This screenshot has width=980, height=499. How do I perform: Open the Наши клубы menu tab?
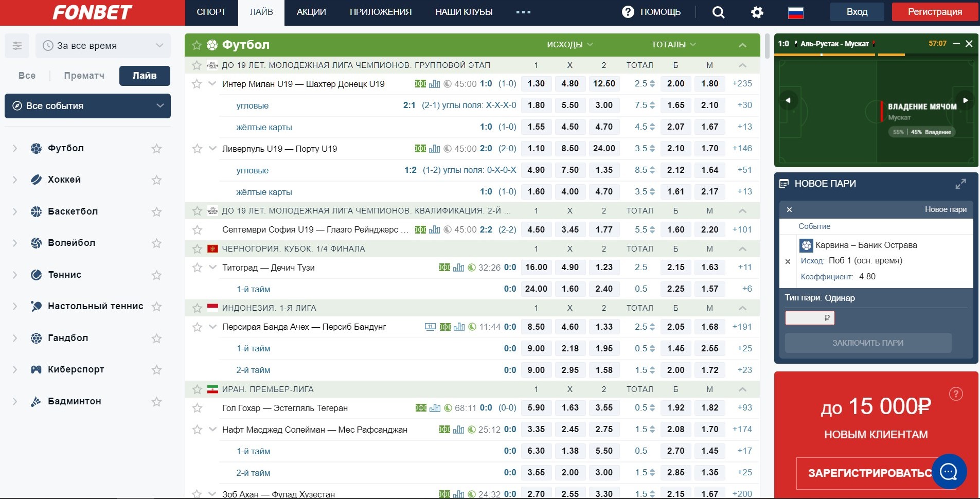click(x=464, y=12)
